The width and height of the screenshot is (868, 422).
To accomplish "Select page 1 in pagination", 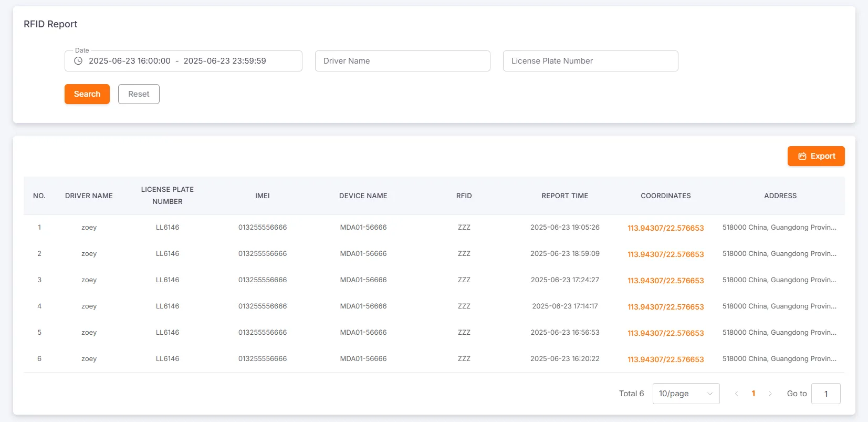I will [x=754, y=394].
